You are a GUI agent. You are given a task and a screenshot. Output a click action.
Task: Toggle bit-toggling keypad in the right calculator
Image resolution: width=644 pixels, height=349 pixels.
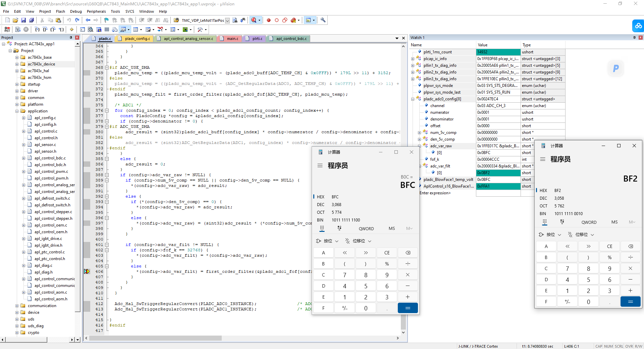562,222
